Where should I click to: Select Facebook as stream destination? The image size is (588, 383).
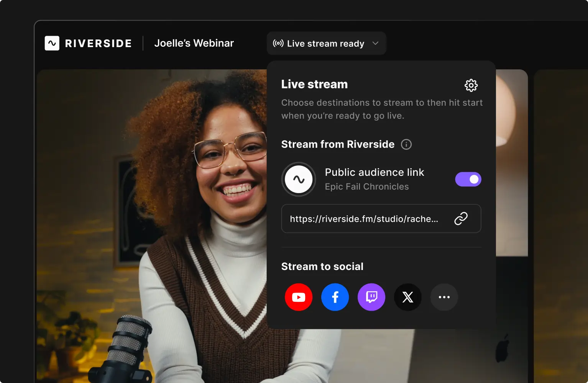point(335,297)
